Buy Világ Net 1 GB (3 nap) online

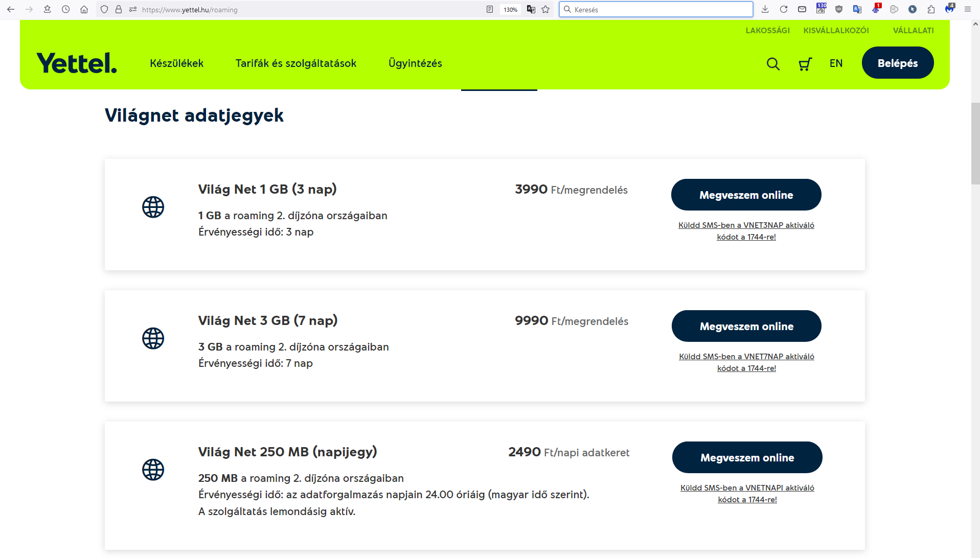(x=746, y=195)
